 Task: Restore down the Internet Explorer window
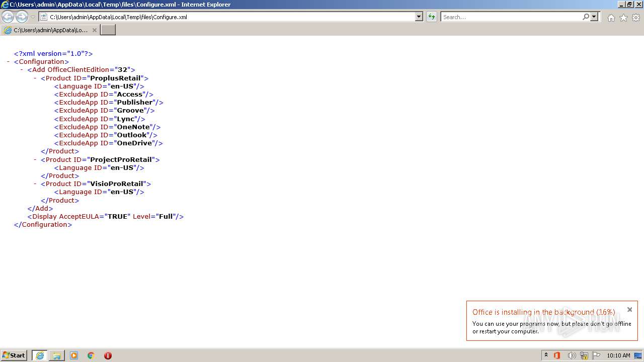(x=629, y=4)
